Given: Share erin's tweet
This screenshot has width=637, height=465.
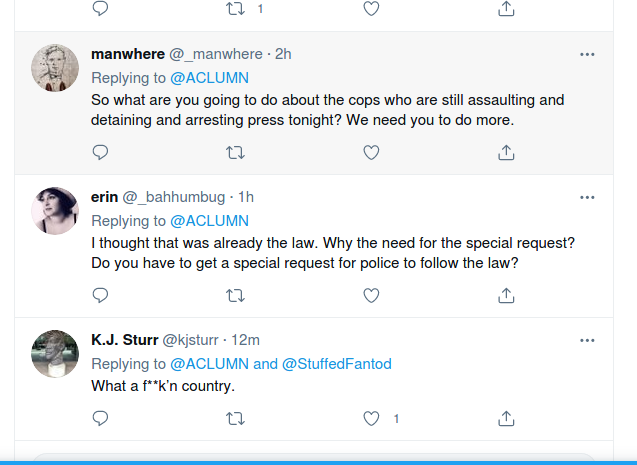Looking at the screenshot, I should (x=506, y=295).
